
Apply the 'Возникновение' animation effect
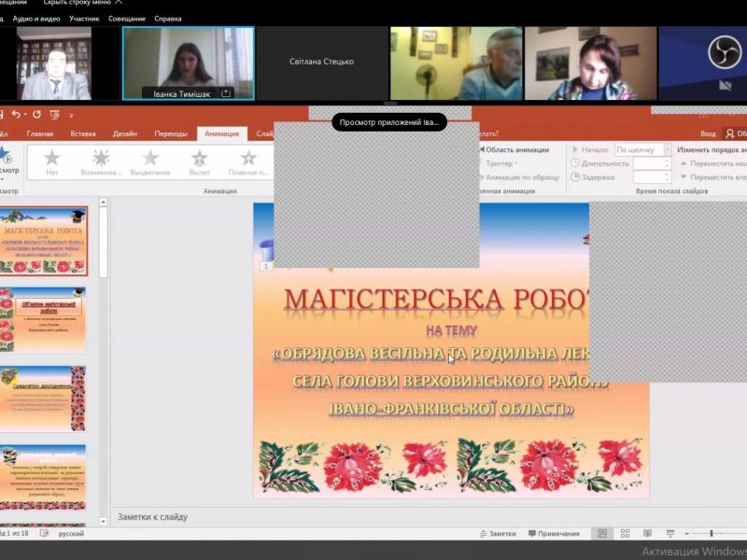[x=101, y=162]
